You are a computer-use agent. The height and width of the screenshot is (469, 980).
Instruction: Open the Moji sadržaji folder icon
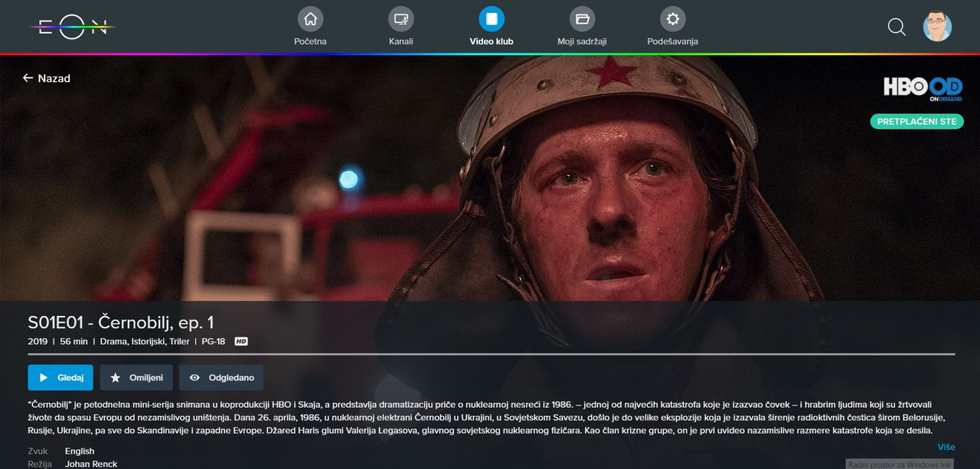click(x=583, y=19)
